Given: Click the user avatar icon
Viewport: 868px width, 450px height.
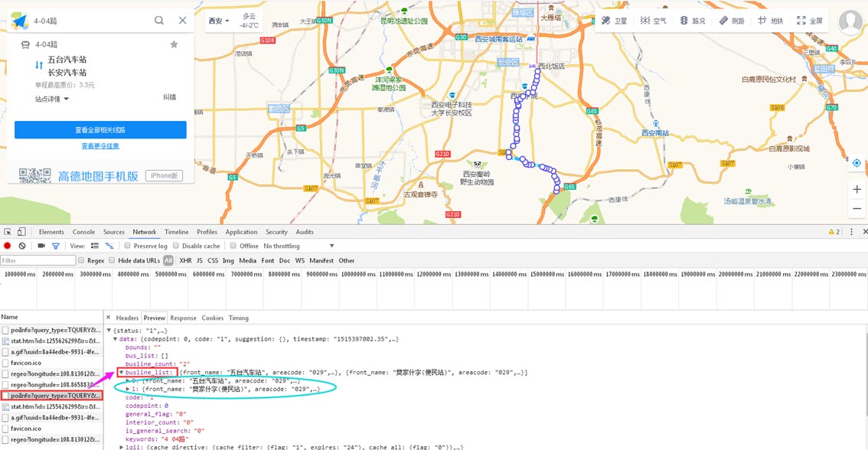Looking at the screenshot, I should (x=850, y=21).
